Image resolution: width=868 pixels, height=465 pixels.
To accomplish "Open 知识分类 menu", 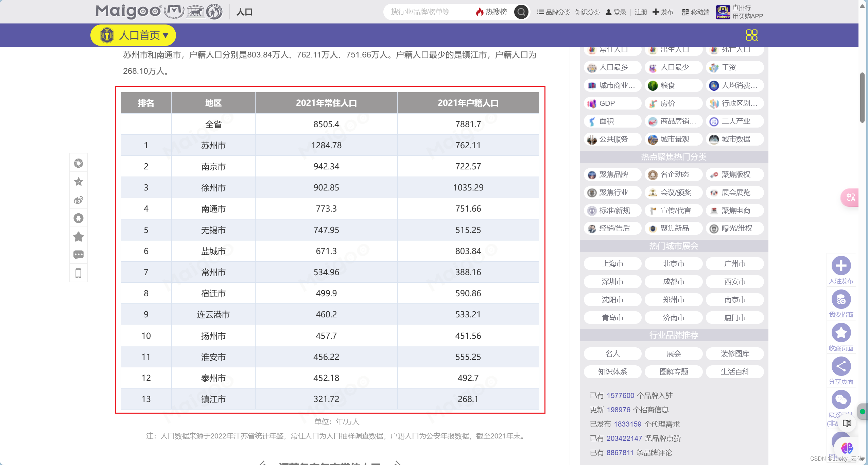I will click(587, 12).
